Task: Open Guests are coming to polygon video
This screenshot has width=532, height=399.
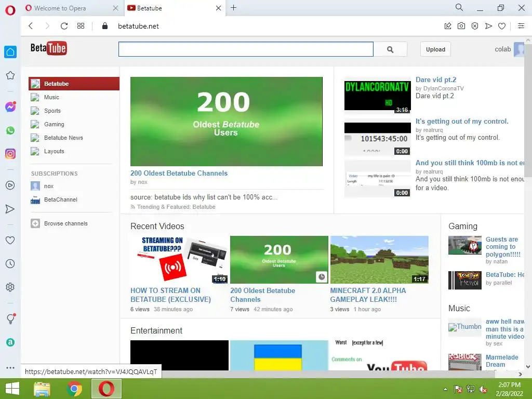Action: [x=503, y=247]
